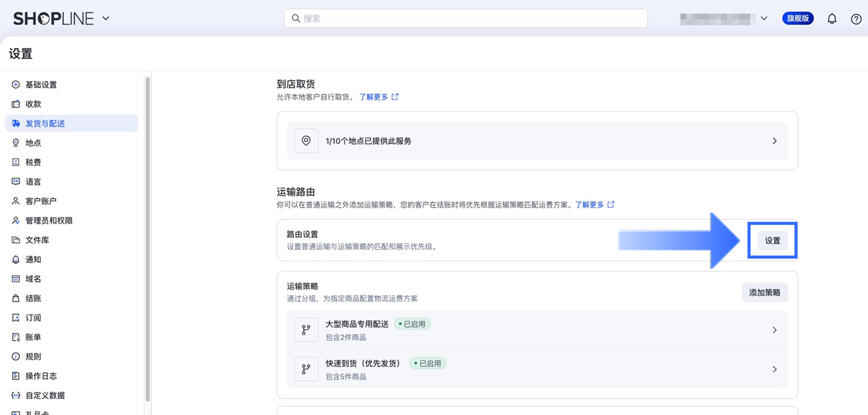
Task: Expand the SHOPLINE store switcher dropdown arrow
Action: 106,18
